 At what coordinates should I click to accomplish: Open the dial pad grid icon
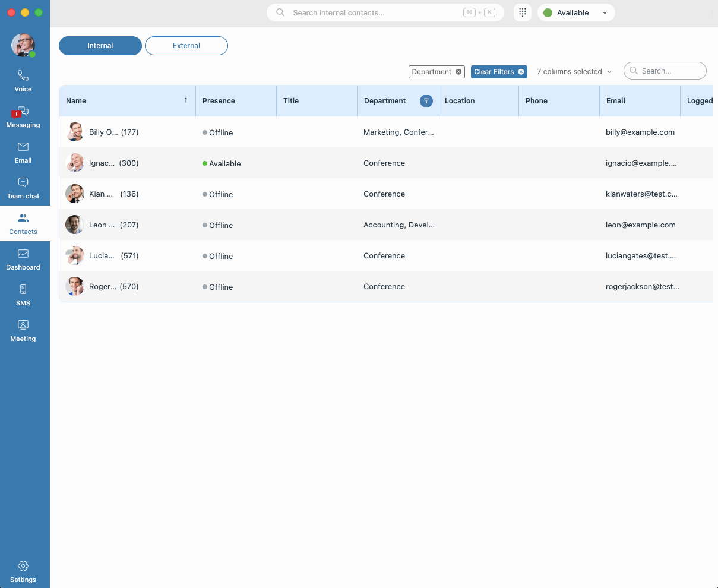pyautogui.click(x=523, y=12)
